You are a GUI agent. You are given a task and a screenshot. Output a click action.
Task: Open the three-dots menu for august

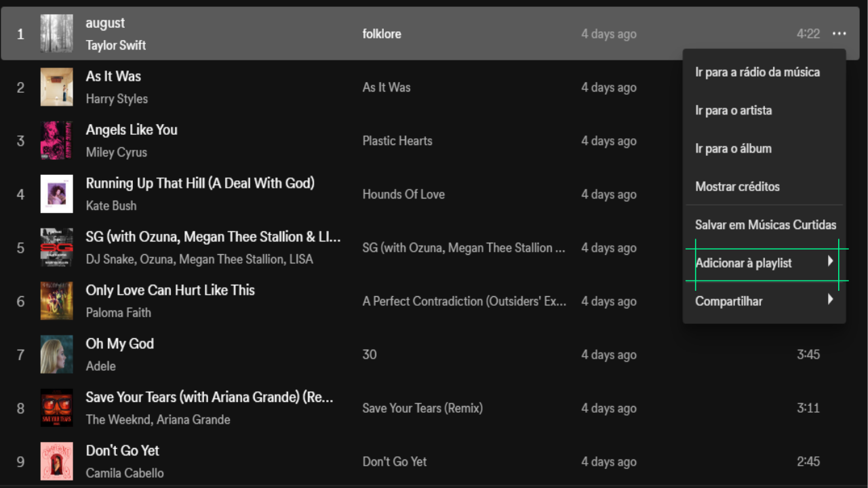coord(840,34)
